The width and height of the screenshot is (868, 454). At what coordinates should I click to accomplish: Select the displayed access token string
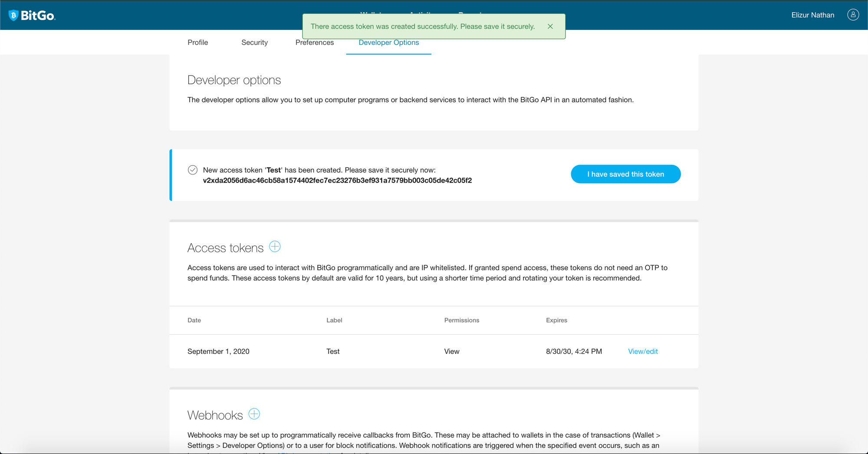337,181
